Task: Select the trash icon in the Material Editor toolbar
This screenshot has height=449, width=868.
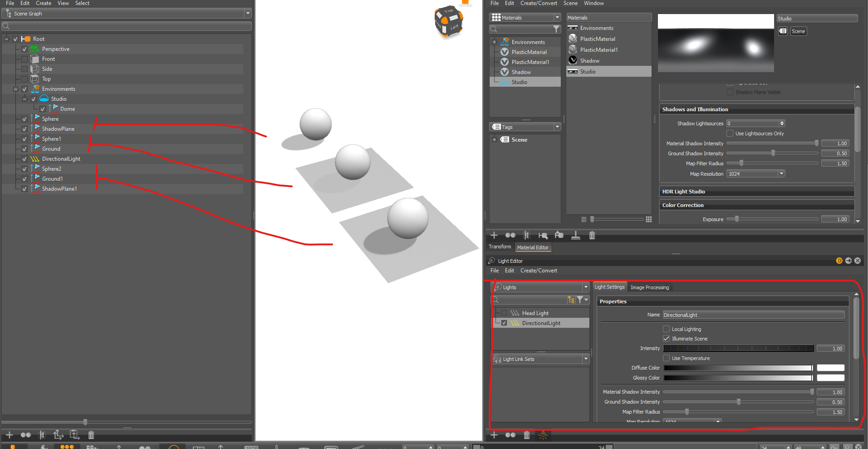Action: coord(592,235)
